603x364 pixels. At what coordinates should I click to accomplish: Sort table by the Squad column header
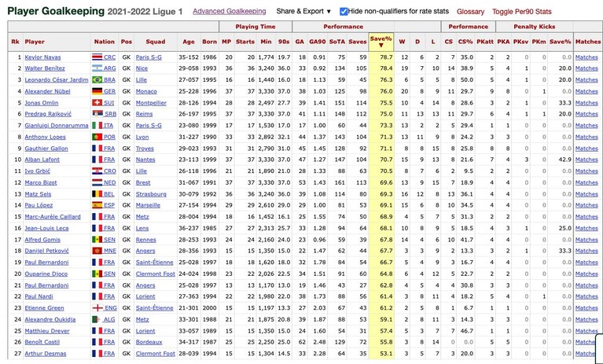156,42
